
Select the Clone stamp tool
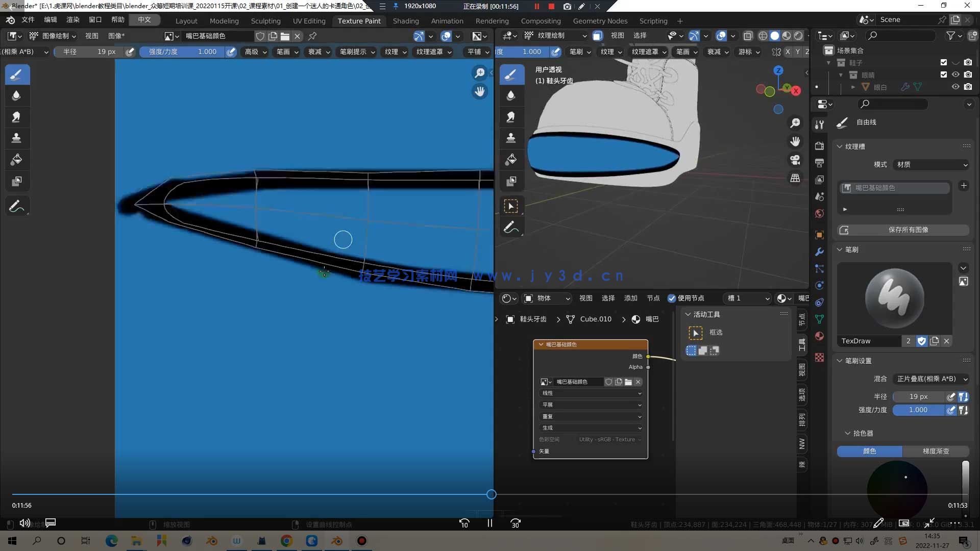point(16,138)
